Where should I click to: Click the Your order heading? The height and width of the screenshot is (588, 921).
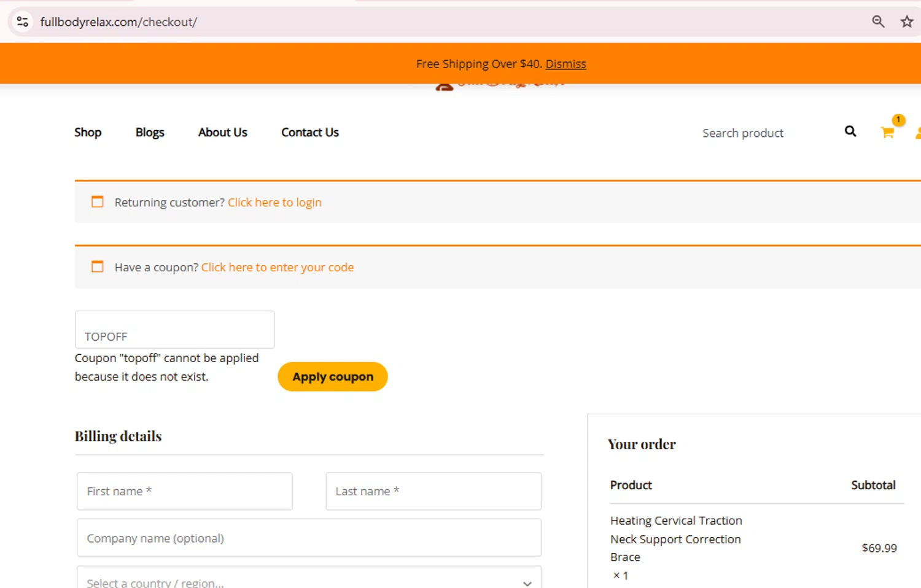(x=642, y=444)
